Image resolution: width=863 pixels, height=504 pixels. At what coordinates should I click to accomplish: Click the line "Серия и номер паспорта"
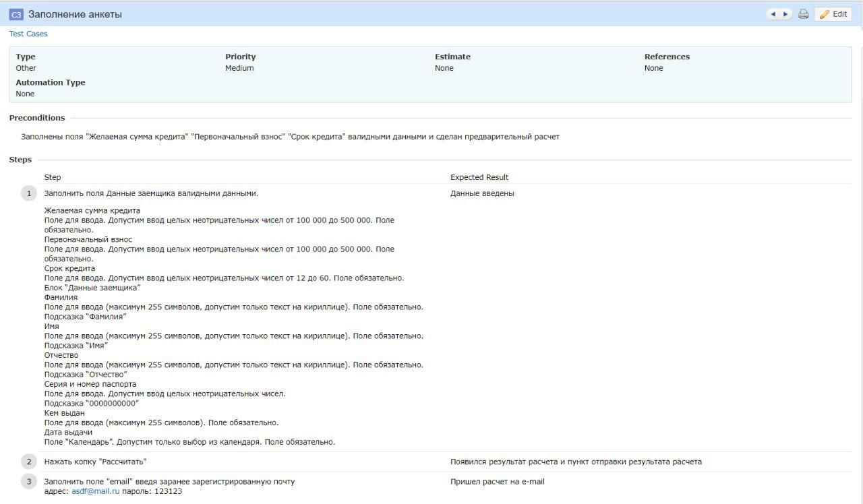(90, 384)
